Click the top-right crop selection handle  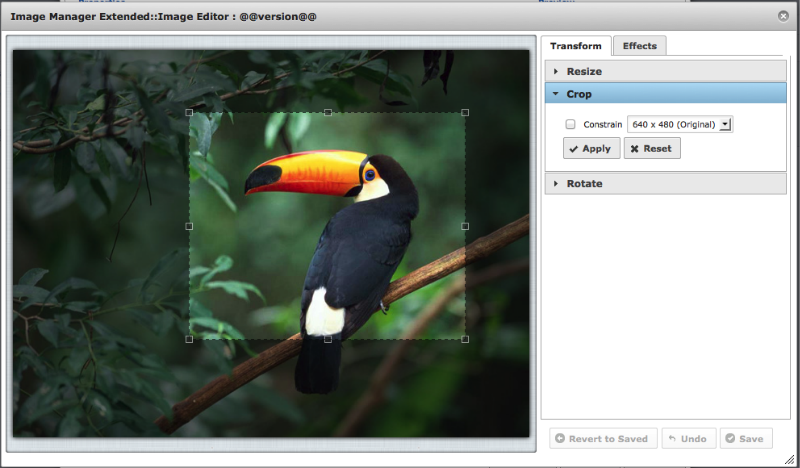[465, 113]
